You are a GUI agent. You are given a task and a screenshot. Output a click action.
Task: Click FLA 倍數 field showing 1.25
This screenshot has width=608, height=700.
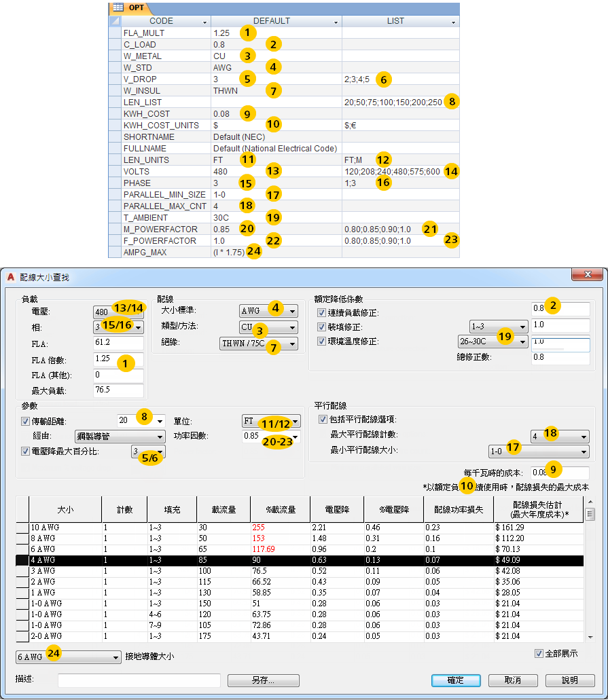pos(118,359)
